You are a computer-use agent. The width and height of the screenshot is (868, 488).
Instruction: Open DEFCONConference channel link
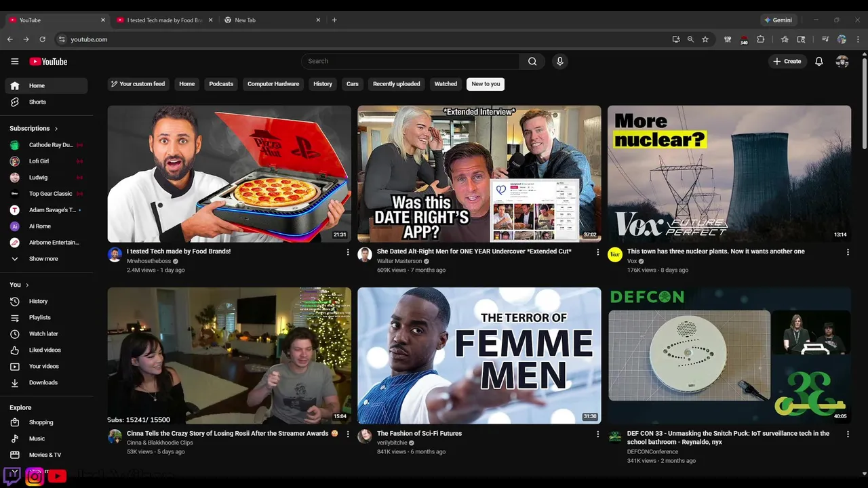(652, 452)
